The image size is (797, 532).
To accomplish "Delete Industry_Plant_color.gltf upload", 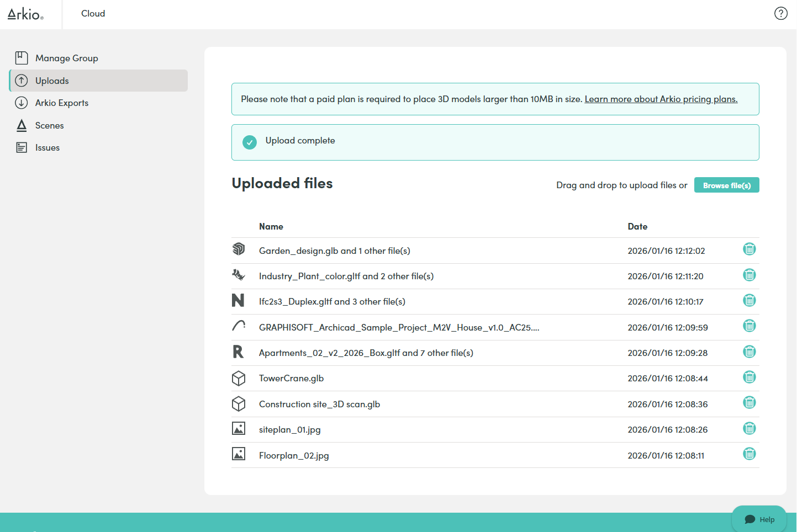I will [x=750, y=275].
